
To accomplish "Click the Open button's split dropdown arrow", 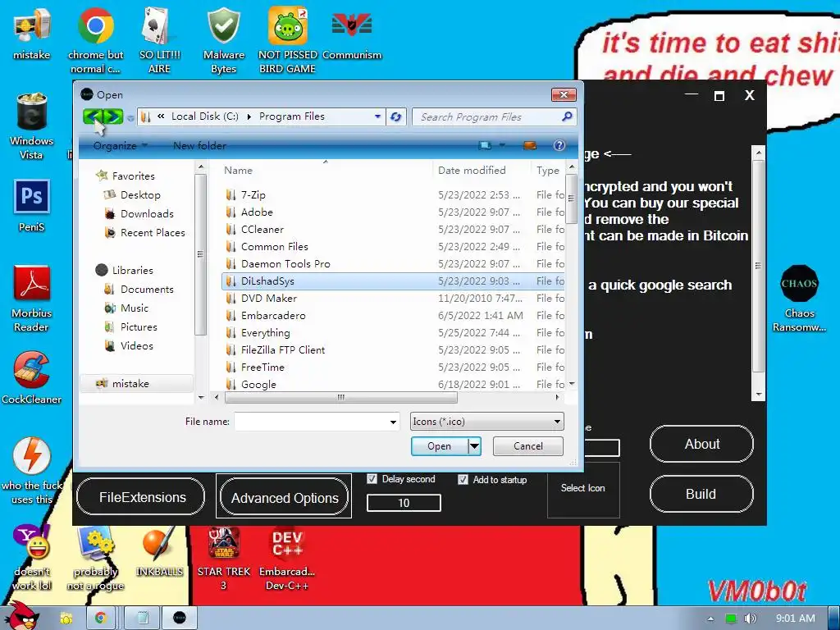I will click(x=475, y=446).
